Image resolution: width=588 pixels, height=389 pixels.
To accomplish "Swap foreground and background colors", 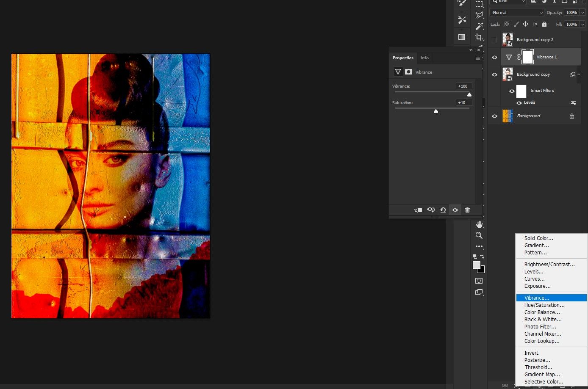I will (482, 256).
